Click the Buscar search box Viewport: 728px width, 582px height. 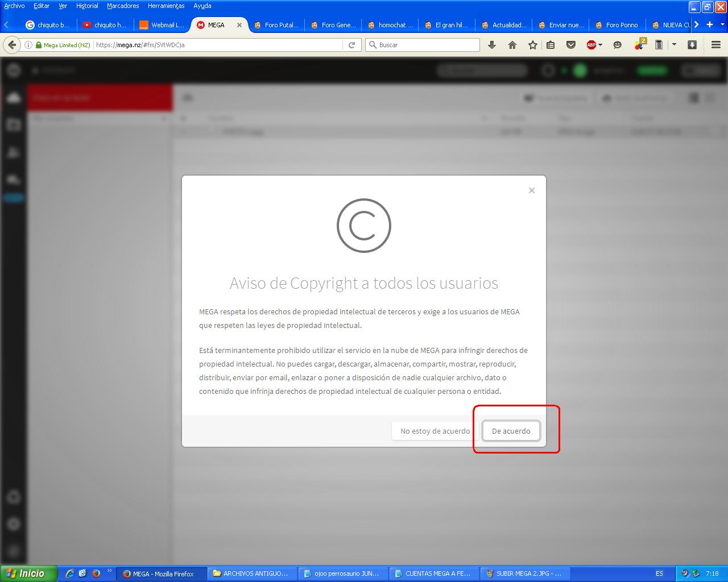(x=423, y=45)
